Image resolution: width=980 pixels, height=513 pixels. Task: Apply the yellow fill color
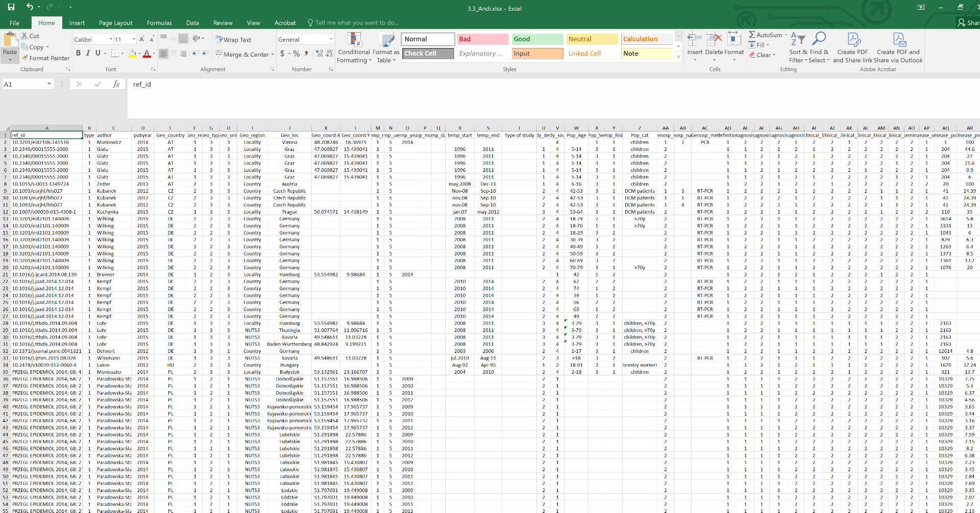133,54
